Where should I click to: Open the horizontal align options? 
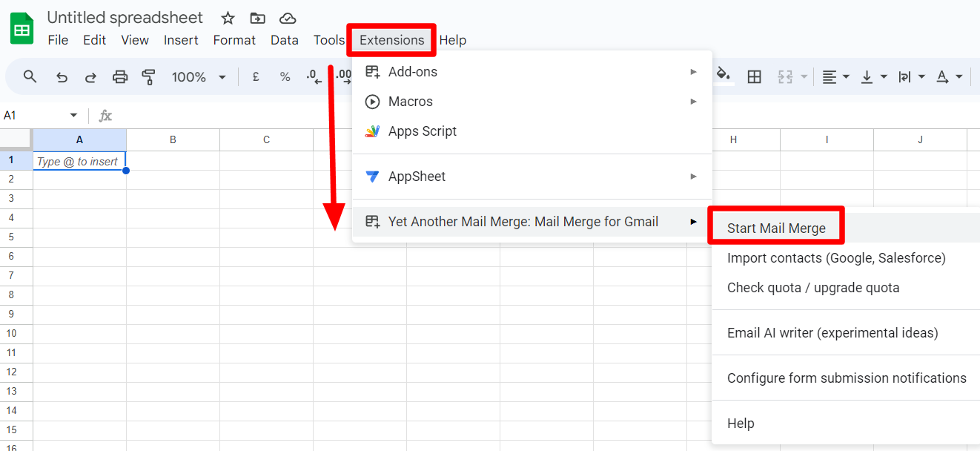pyautogui.click(x=835, y=76)
